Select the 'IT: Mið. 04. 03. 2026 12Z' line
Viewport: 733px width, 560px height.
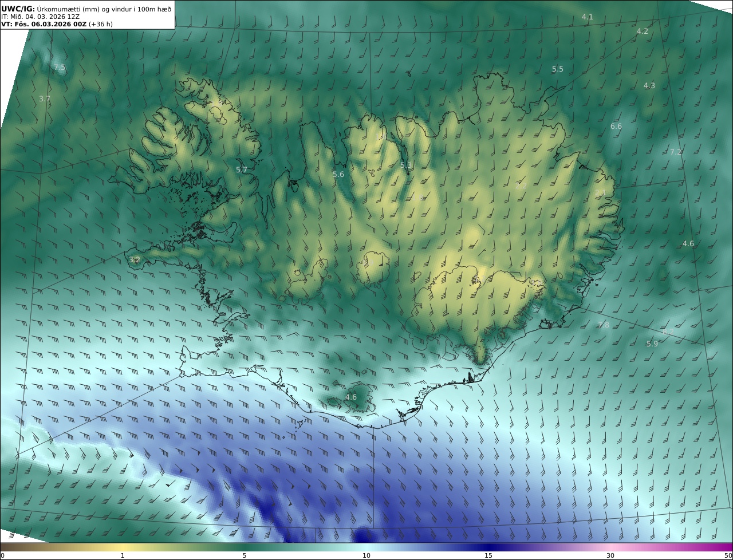(40, 17)
